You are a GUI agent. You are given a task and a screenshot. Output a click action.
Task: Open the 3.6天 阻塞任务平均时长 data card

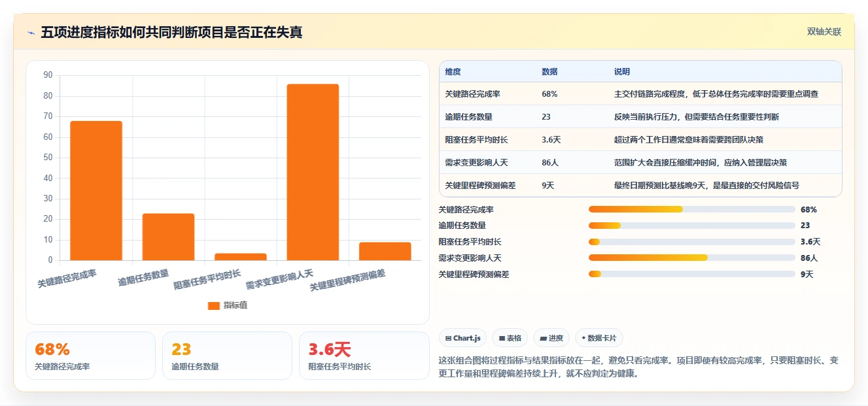click(364, 356)
